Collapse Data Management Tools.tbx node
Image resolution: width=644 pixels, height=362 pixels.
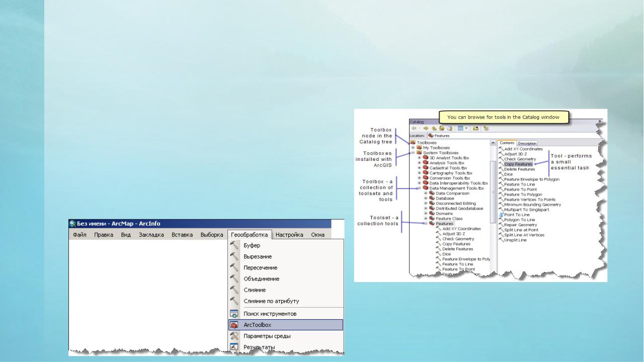420,188
